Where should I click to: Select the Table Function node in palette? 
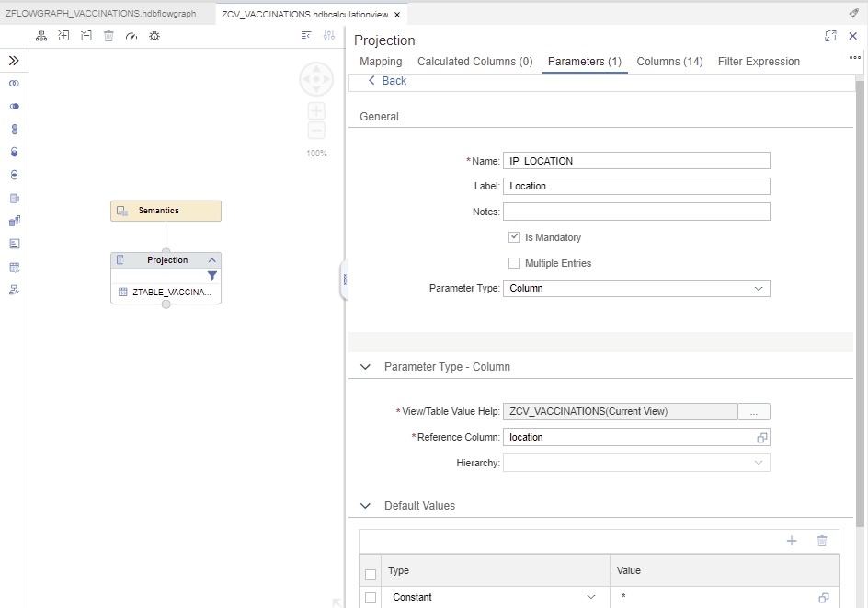click(x=15, y=268)
